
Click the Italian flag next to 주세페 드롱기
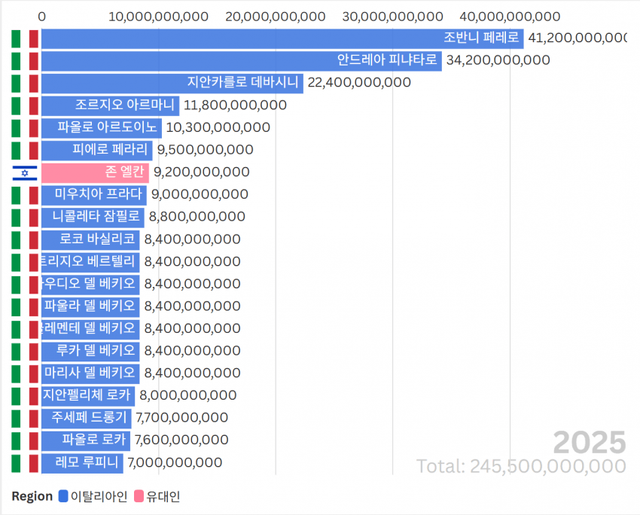(x=25, y=417)
